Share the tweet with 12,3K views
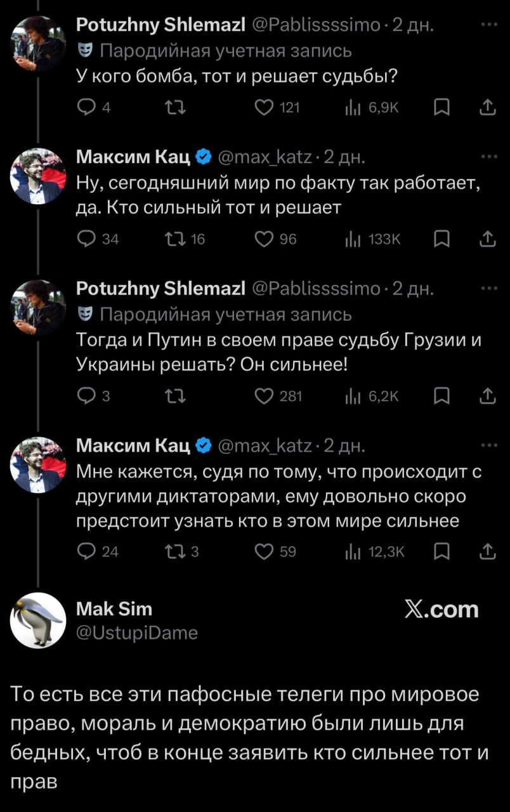The width and height of the screenshot is (510, 812). pos(487,552)
